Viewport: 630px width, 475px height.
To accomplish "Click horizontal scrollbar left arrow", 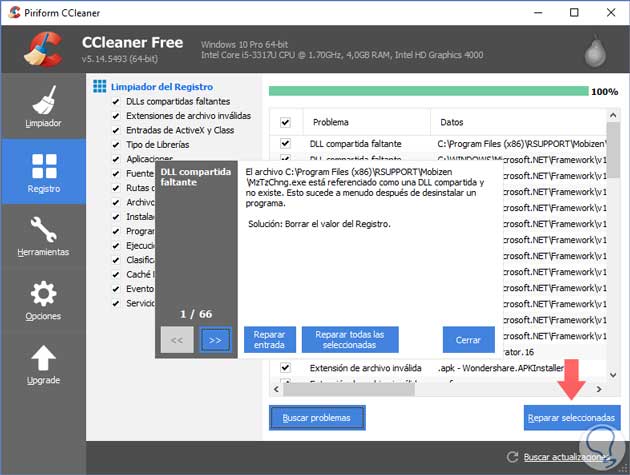I will (276, 389).
